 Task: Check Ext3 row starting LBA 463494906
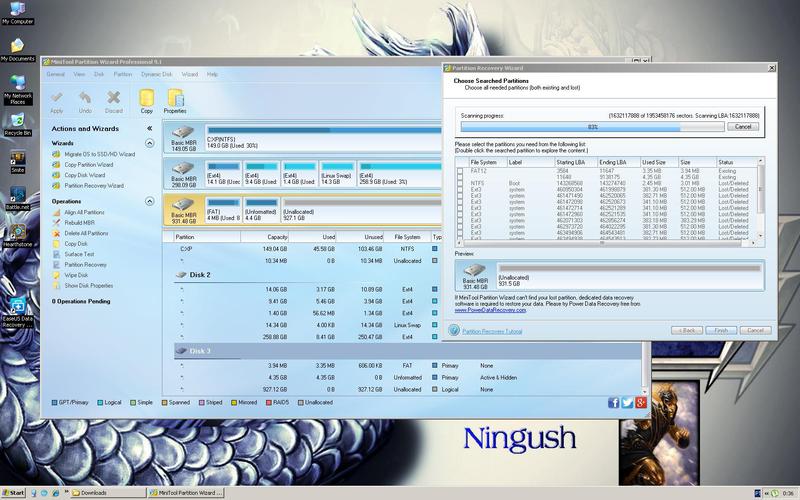pos(460,233)
